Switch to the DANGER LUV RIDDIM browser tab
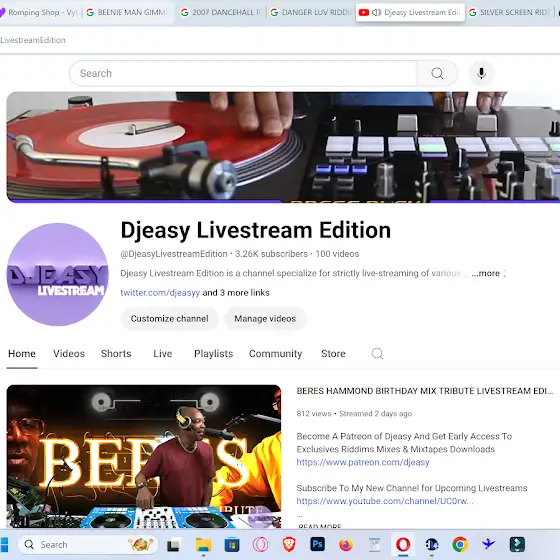This screenshot has width=560, height=560. (x=311, y=12)
